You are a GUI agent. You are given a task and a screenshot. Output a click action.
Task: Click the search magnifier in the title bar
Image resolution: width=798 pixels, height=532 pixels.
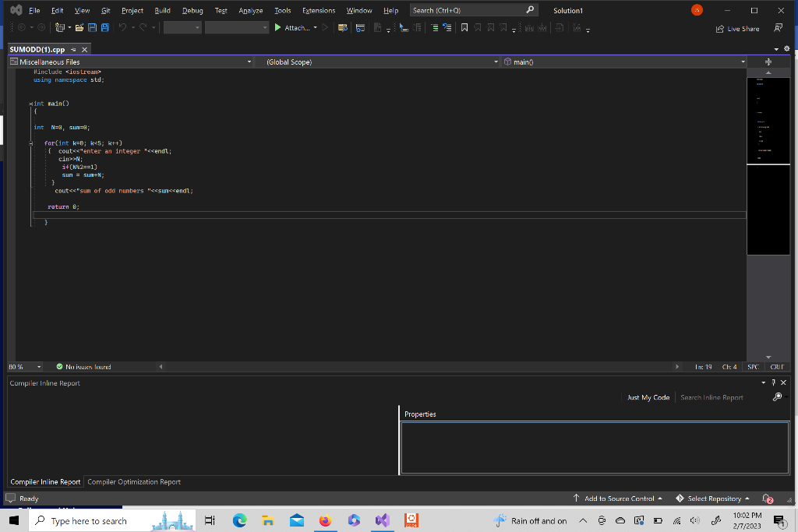coord(530,10)
